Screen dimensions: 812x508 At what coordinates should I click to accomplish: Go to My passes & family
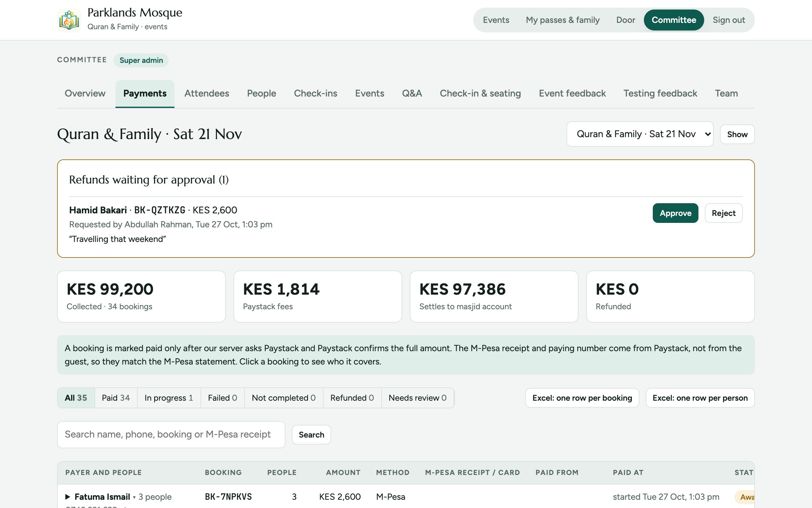pos(562,20)
